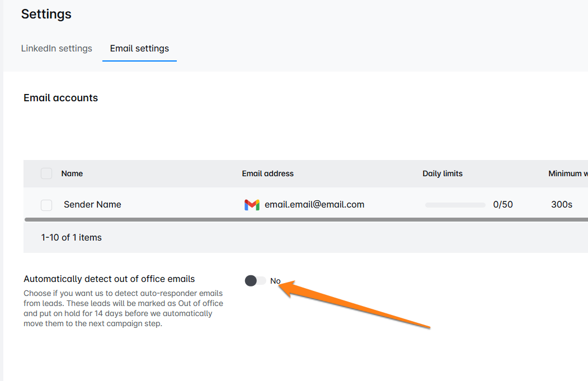Viewport: 588px width, 381px height.
Task: Enable automatic out of office detection toggle
Action: (255, 281)
